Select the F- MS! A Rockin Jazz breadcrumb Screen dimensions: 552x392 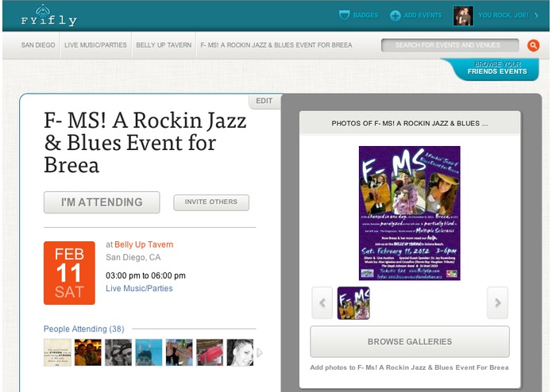(x=276, y=45)
